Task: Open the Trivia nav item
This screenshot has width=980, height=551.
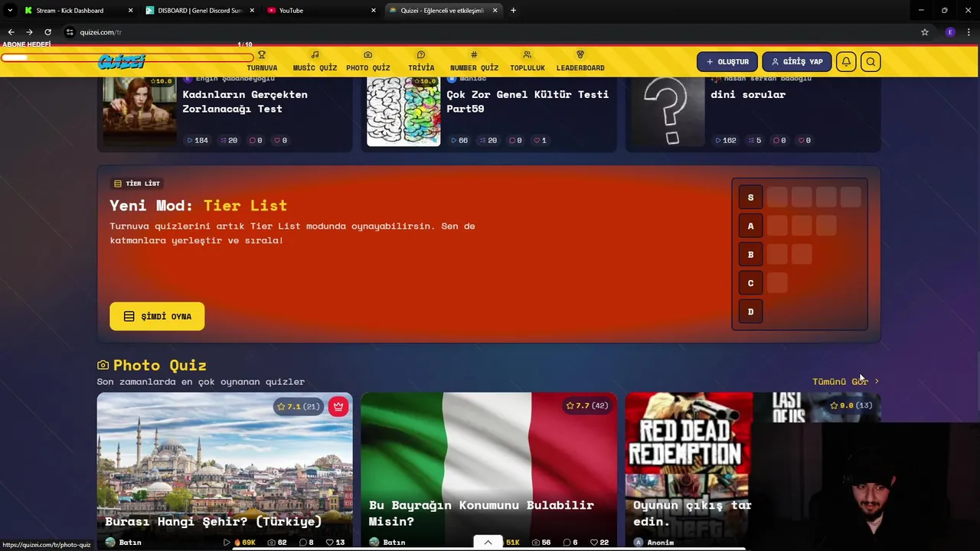Action: pos(421,61)
